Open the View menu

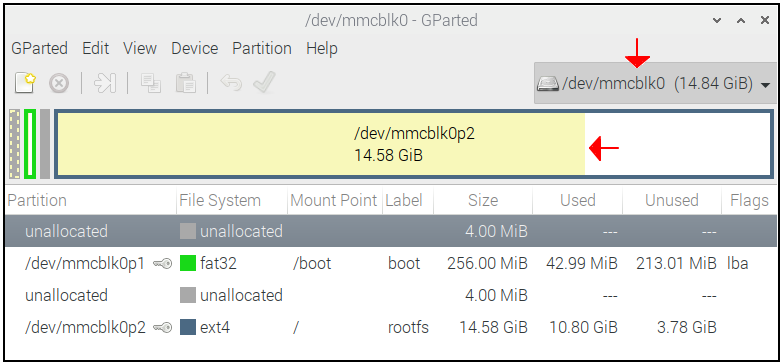tap(140, 49)
